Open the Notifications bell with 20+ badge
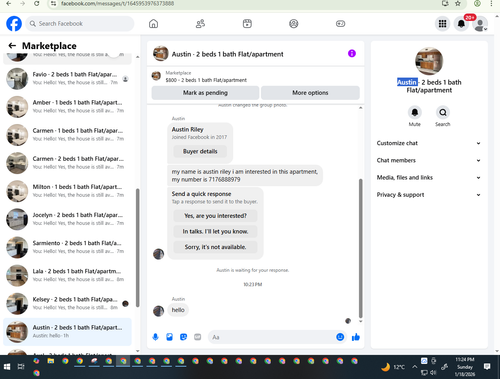Viewport: 500px width, 379px height. [461, 24]
